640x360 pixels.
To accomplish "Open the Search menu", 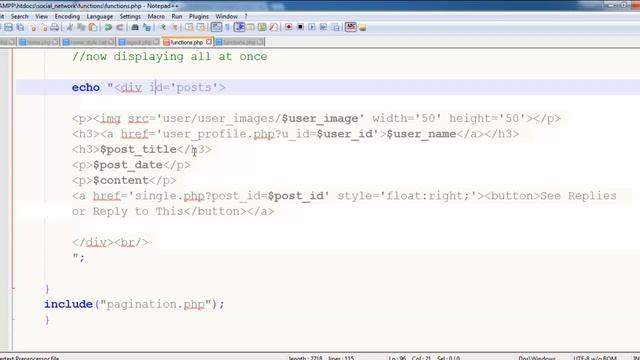I will coord(20,16).
